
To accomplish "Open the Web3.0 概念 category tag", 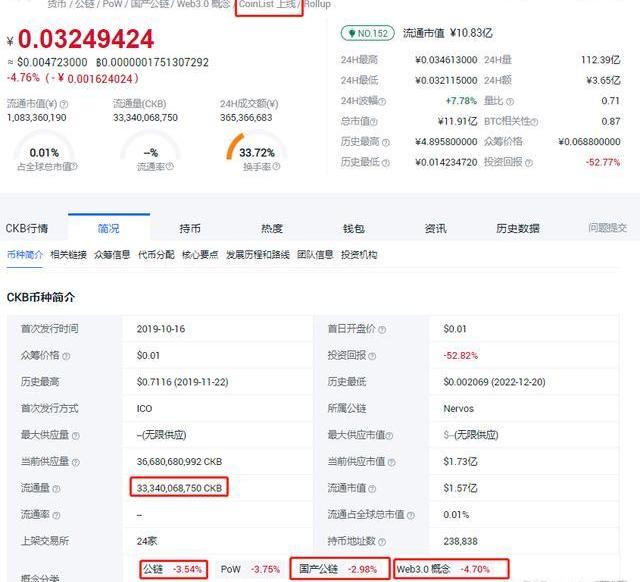I will pyautogui.click(x=451, y=569).
